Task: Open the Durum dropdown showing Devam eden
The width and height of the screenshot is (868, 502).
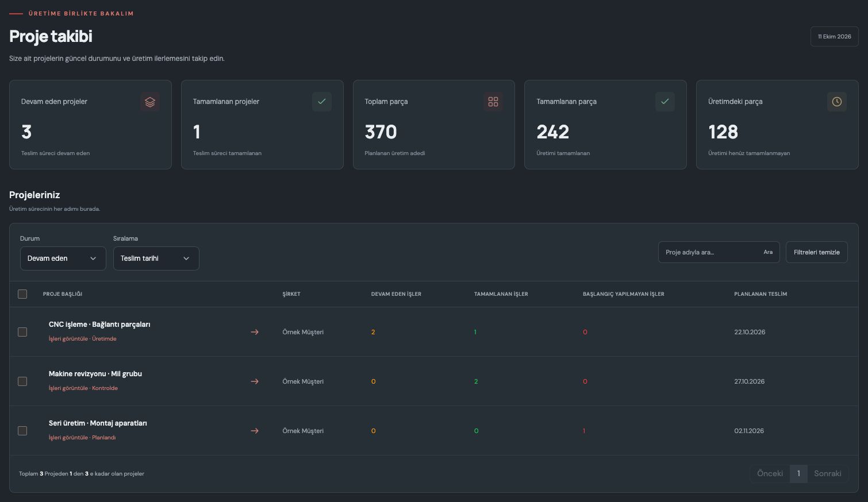Action: click(63, 258)
